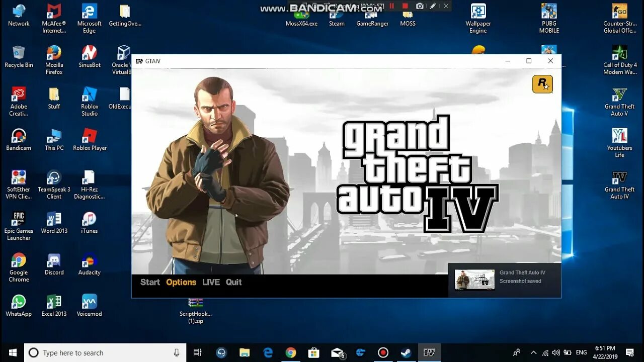The height and width of the screenshot is (362, 644).
Task: Select the GettingOve... folder on desktop
Action: 125,15
